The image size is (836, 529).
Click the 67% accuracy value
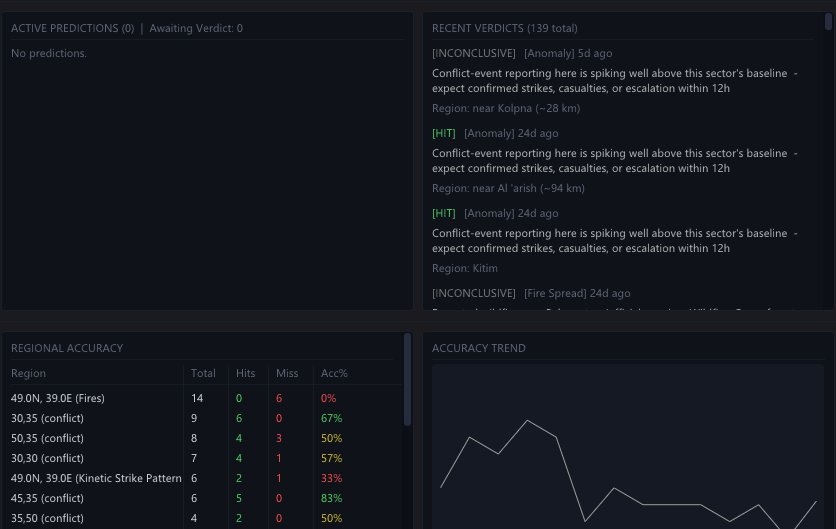tap(331, 418)
